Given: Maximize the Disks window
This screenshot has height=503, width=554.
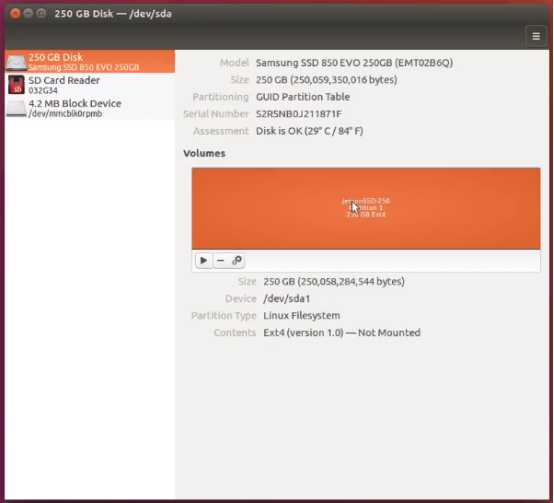Looking at the screenshot, I should (41, 13).
